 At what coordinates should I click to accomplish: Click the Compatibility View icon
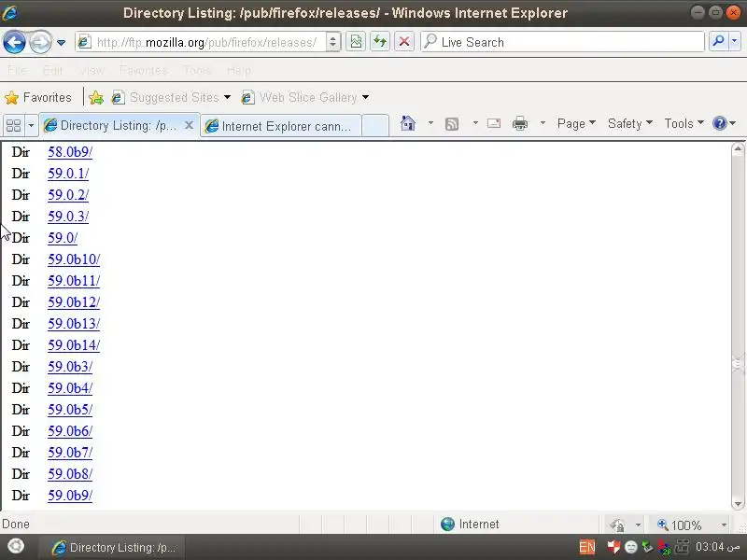[x=356, y=42]
